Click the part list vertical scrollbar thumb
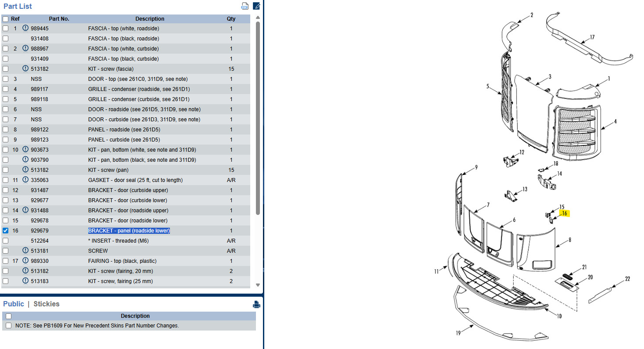The width and height of the screenshot is (644, 349). [258, 118]
